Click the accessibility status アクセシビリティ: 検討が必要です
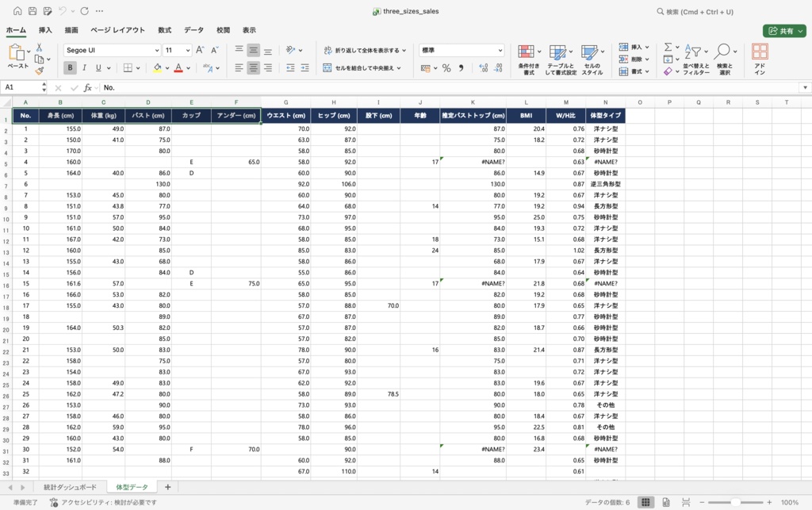 pos(103,502)
